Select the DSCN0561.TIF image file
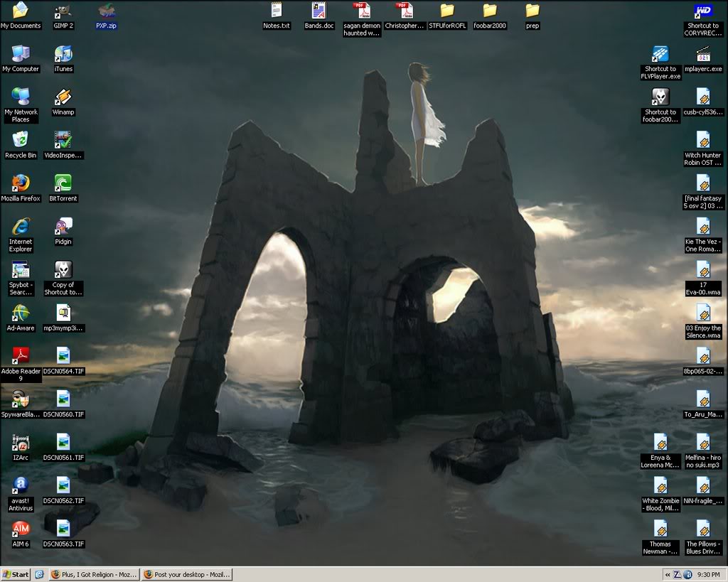728x582 pixels. (63, 442)
